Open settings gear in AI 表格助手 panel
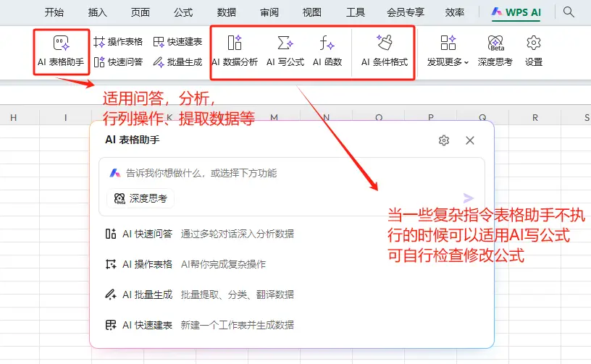591x364 pixels. [x=444, y=140]
